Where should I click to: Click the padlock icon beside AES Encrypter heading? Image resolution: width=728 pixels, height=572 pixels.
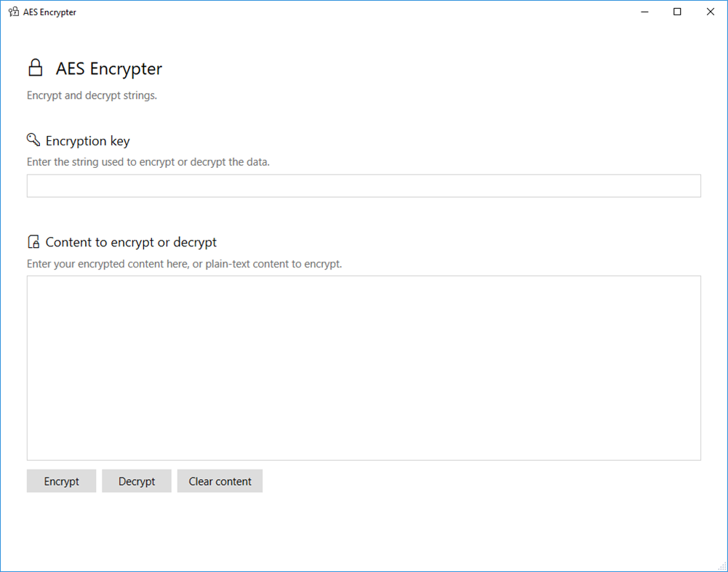click(36, 68)
